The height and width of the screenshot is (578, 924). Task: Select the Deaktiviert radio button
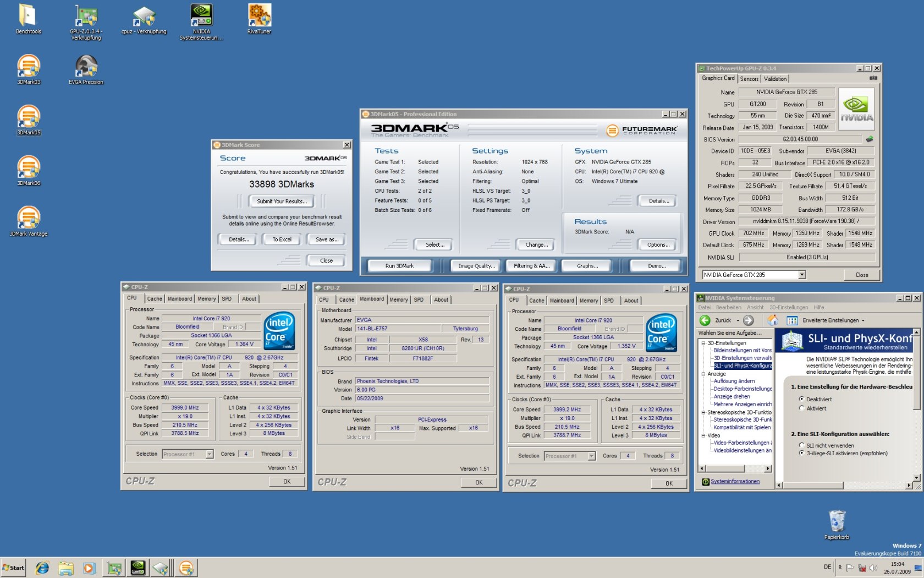point(801,399)
